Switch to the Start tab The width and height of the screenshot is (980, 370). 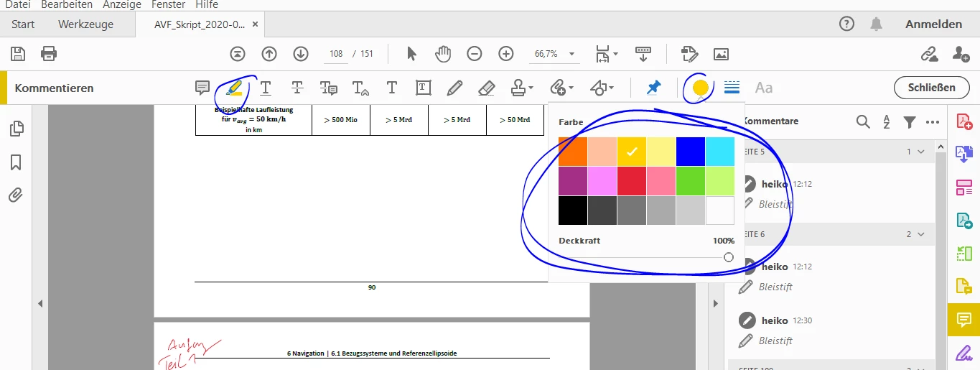[23, 24]
